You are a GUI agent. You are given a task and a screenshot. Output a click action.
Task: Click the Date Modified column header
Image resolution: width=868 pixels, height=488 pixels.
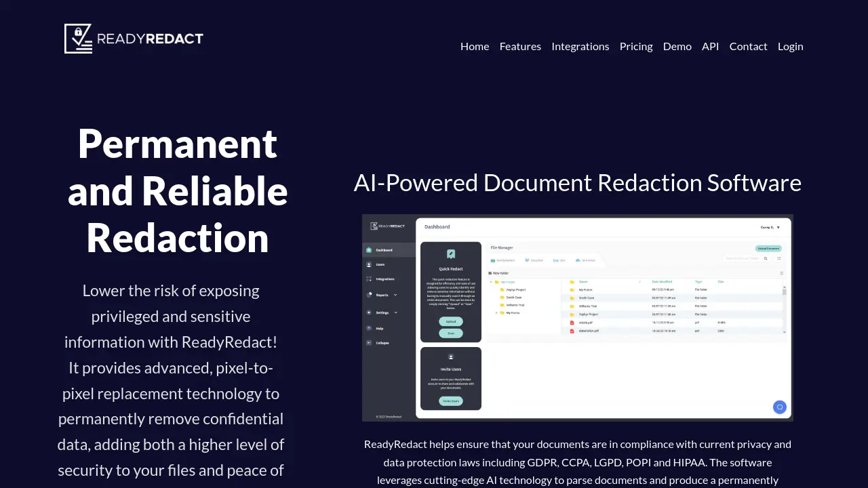click(662, 281)
